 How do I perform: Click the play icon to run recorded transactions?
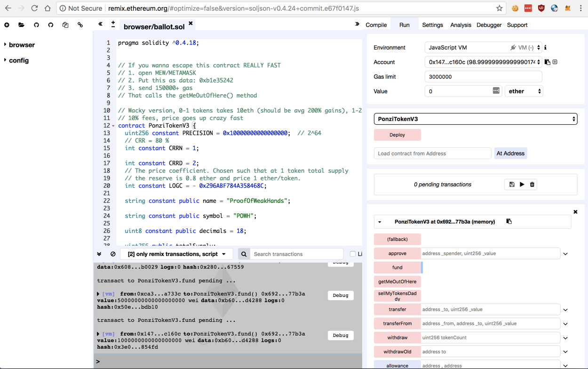[x=522, y=184]
